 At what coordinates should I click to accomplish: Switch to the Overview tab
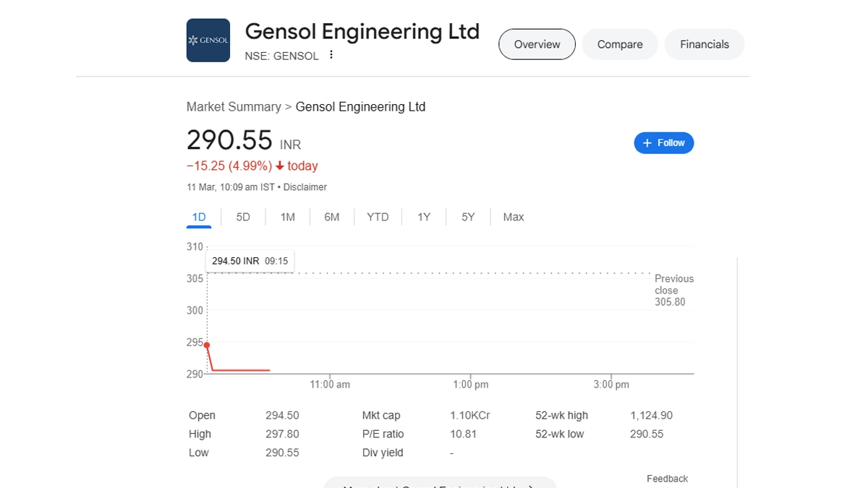pos(537,44)
